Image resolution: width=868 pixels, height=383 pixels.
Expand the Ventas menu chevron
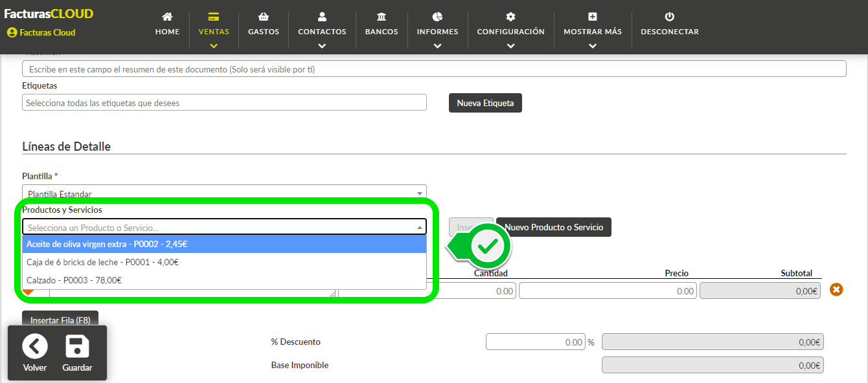point(214,45)
